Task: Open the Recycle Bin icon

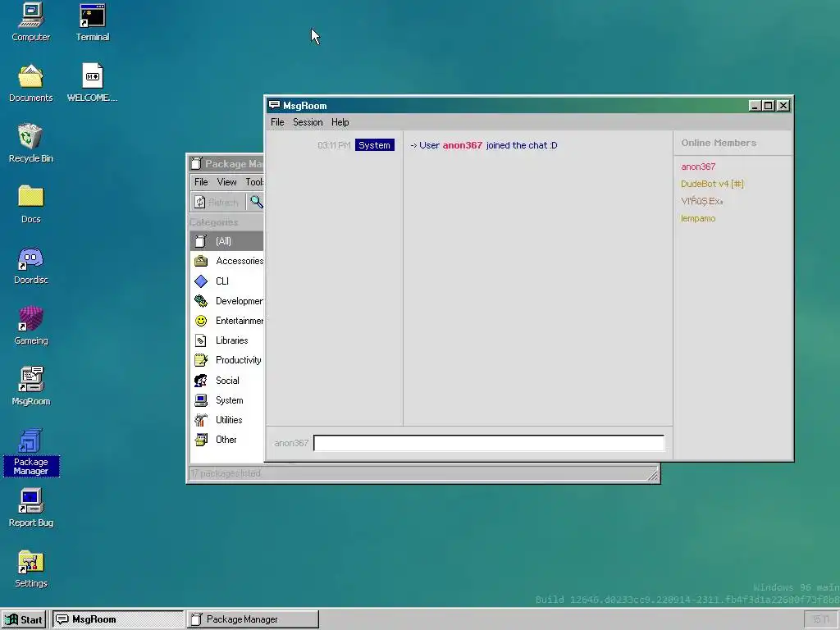Action: coord(30,144)
